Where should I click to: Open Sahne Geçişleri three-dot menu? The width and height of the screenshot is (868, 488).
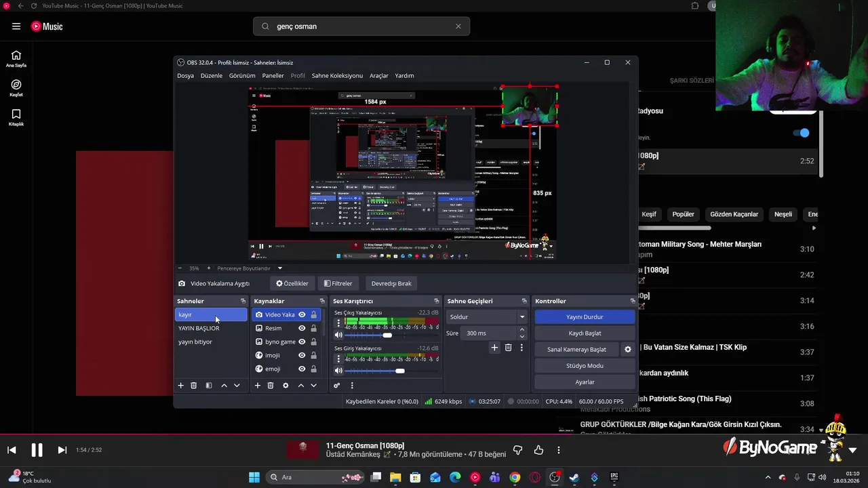coord(521,348)
